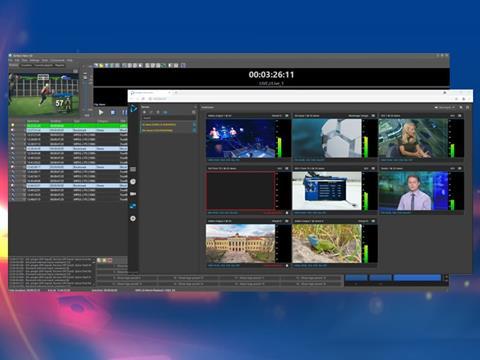Open the File menu in playout window

tap(10, 60)
